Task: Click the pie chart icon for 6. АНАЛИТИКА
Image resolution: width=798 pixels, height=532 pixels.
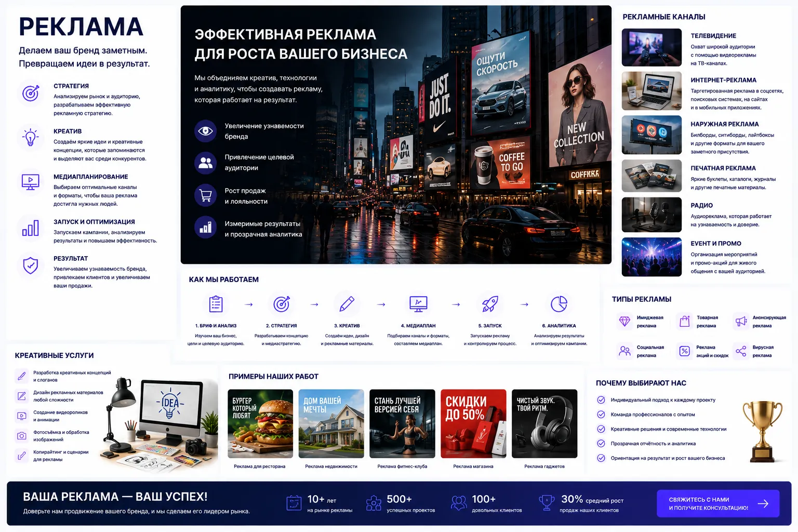Action: click(x=559, y=304)
